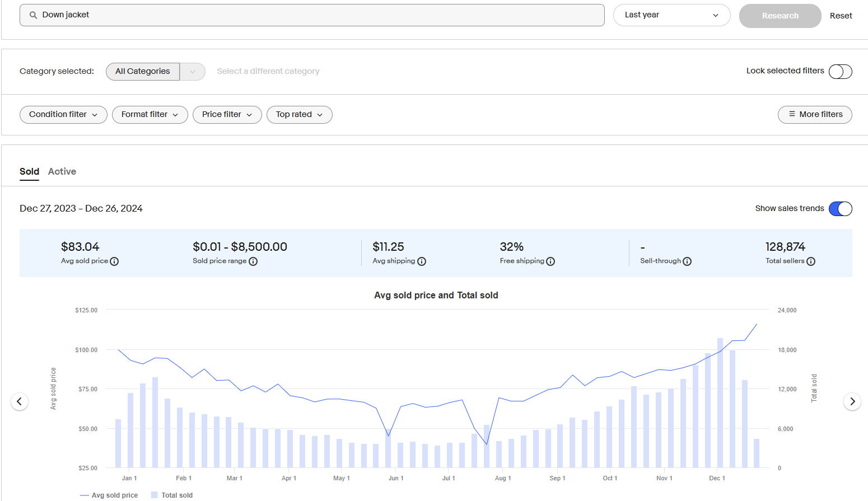Open the Last year date range dropdown

(x=671, y=15)
